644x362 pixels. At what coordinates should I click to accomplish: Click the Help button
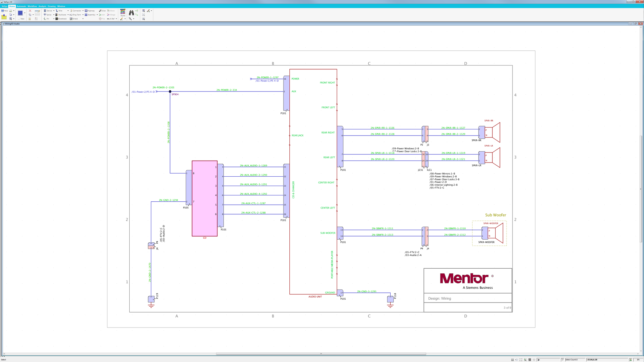coord(5,11)
